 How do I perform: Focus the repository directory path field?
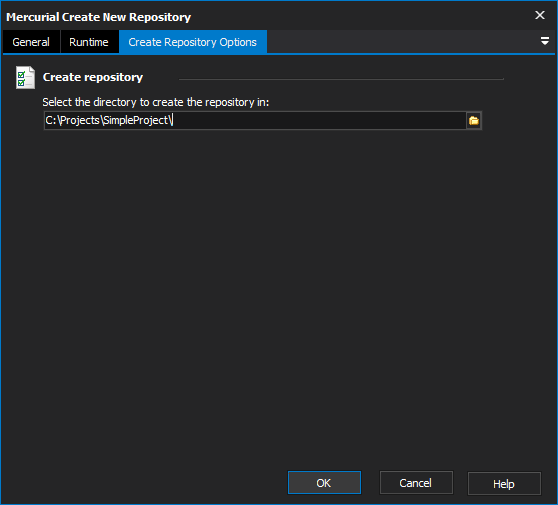click(255, 121)
